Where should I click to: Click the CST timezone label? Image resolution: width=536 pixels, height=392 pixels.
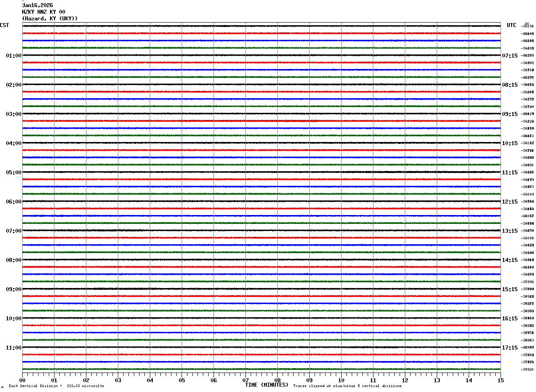[4, 25]
